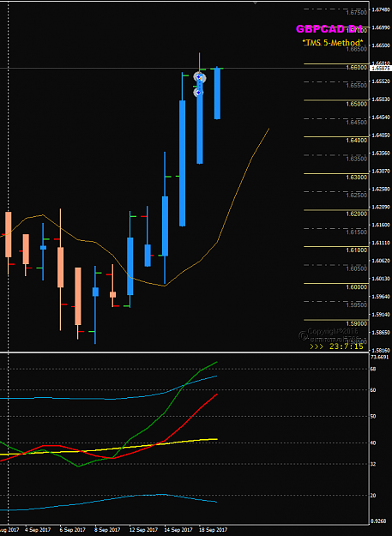The height and width of the screenshot is (536, 392).
Task: Click the 6 Sep 2017 date label
Action: [x=73, y=529]
